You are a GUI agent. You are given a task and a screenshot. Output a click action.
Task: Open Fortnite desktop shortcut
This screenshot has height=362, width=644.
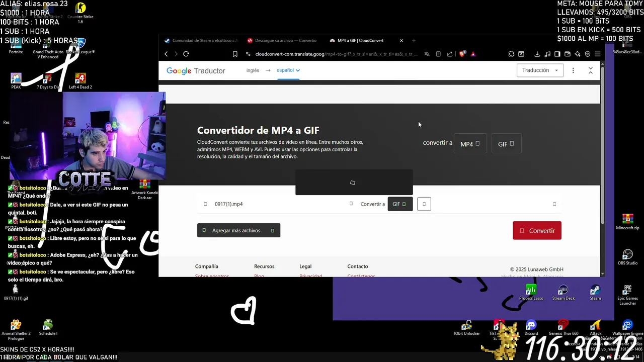(x=16, y=46)
